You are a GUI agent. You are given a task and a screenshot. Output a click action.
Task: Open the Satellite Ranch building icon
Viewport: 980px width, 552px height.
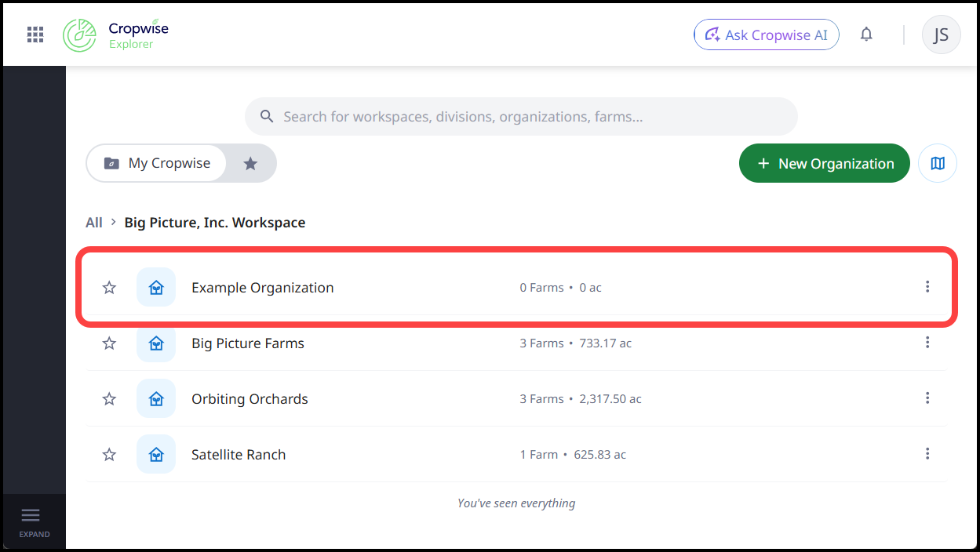[x=156, y=455]
